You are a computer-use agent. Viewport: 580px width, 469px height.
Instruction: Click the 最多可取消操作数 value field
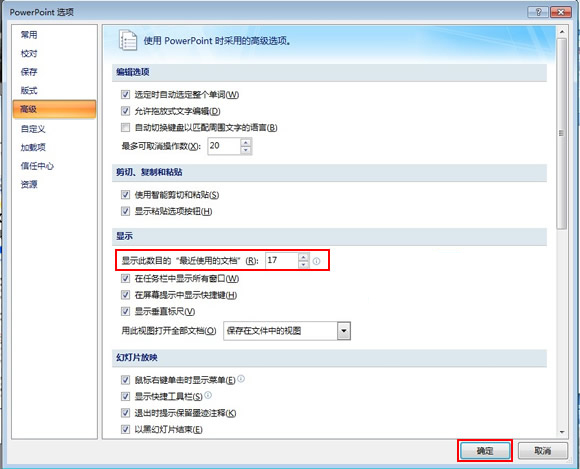coord(224,146)
